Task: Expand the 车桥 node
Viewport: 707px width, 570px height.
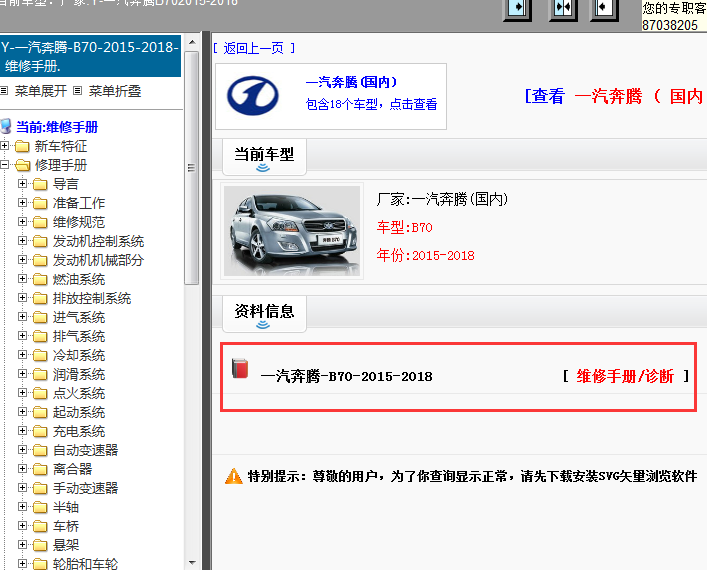Action: (x=22, y=525)
